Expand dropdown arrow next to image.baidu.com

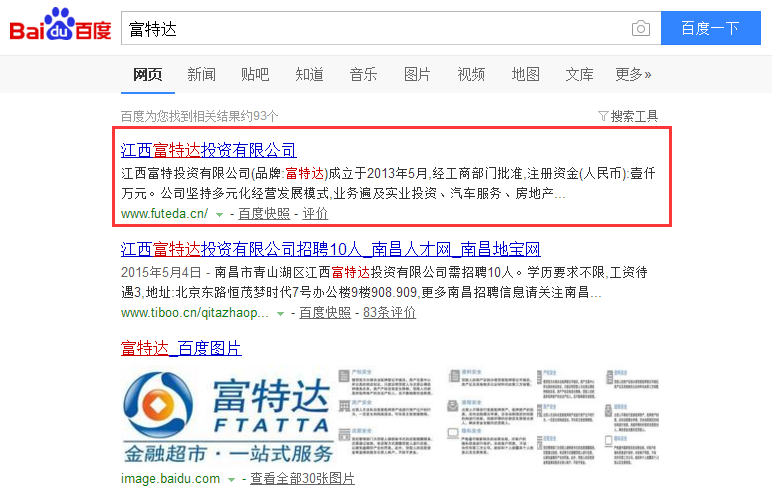point(232,479)
